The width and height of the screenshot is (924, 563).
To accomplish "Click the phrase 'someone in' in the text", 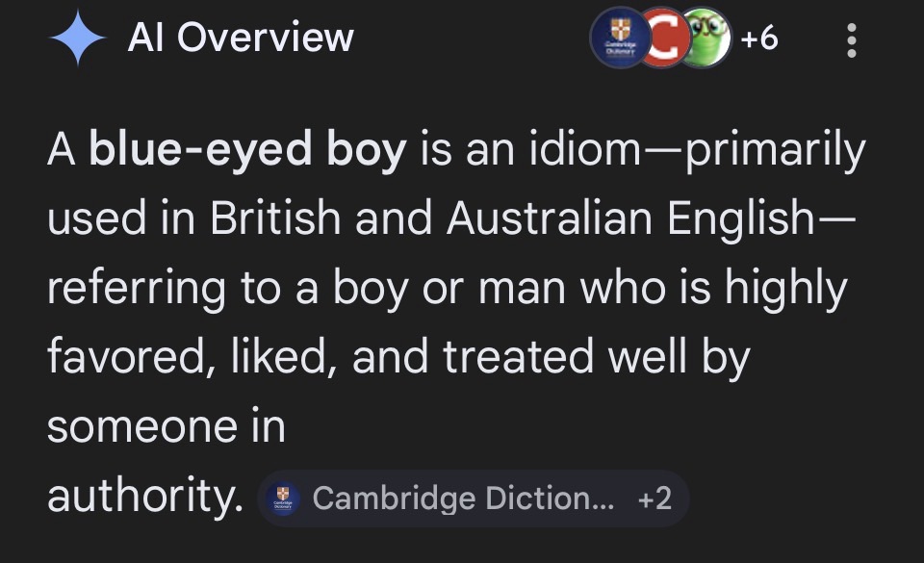I will point(166,426).
